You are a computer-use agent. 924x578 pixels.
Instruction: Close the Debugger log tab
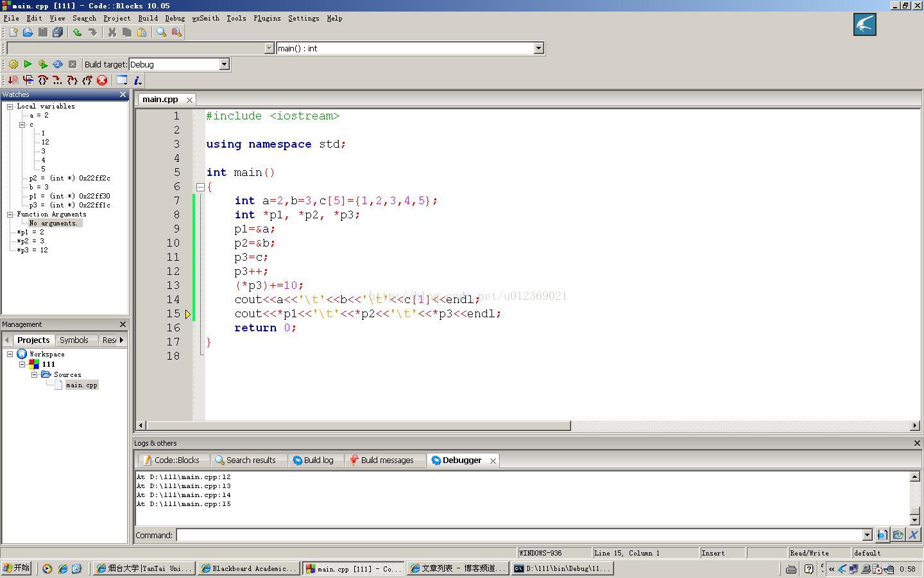pyautogui.click(x=493, y=460)
